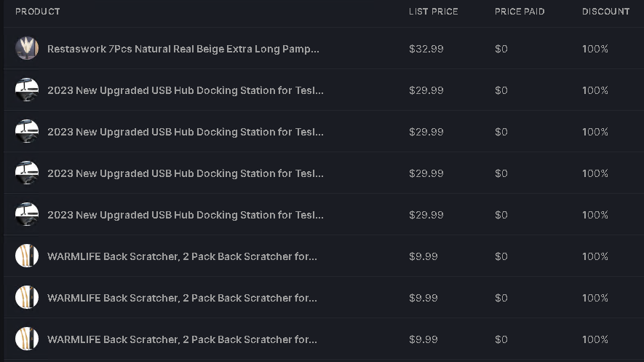Open the Restaswork 7Pcs Natural Real Beige product
Image resolution: width=644 pixels, height=362 pixels.
183,49
